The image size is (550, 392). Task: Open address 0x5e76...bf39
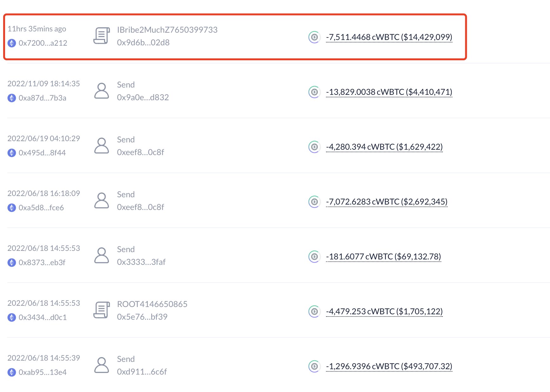coord(142,317)
